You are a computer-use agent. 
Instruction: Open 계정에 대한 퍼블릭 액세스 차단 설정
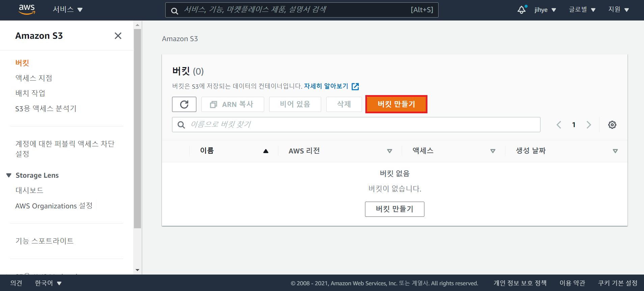point(65,149)
